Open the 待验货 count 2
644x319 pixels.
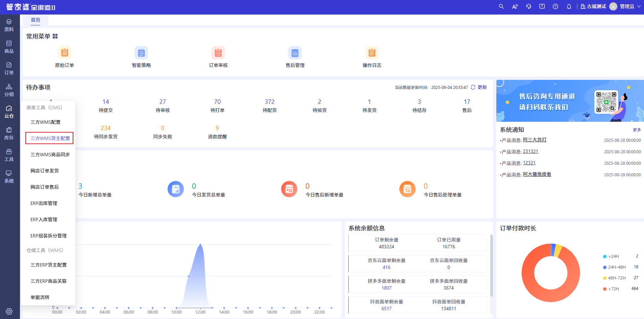[319, 102]
